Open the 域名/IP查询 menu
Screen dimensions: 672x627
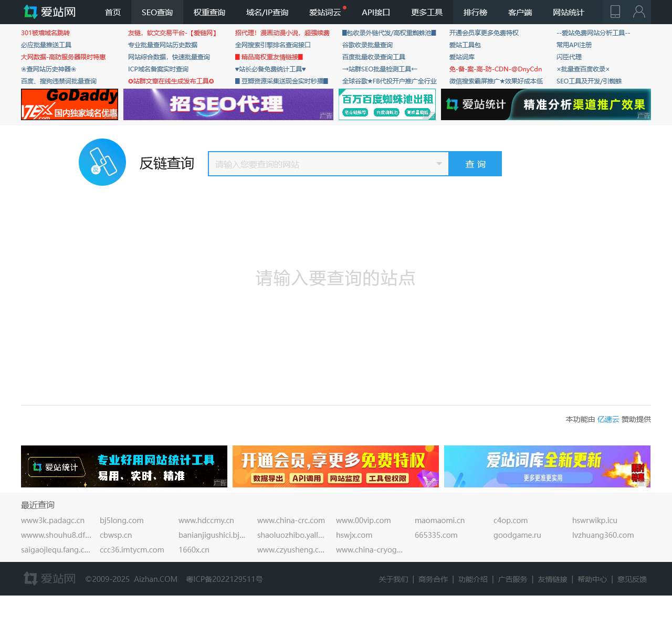point(267,12)
